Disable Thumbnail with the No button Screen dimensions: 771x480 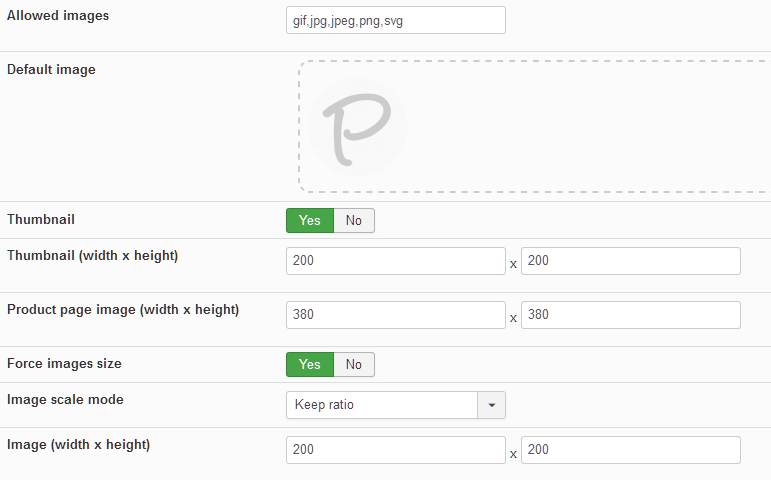[354, 220]
